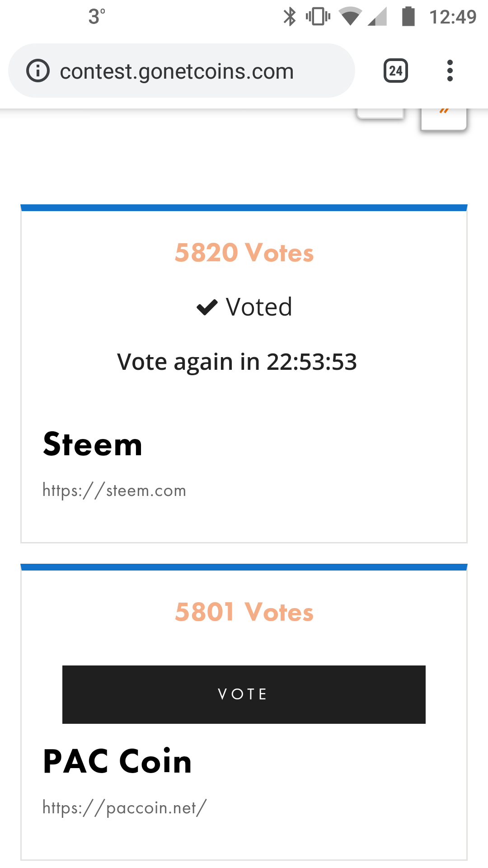The image size is (488, 868).
Task: Open the Chrome three-dot overflow menu
Action: [x=450, y=71]
